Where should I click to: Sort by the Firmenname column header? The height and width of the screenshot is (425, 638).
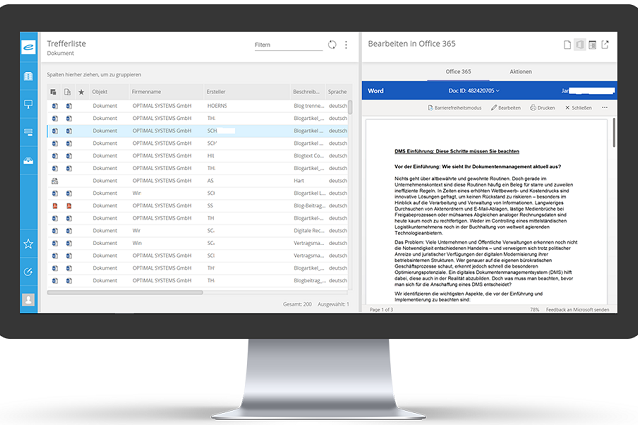146,92
